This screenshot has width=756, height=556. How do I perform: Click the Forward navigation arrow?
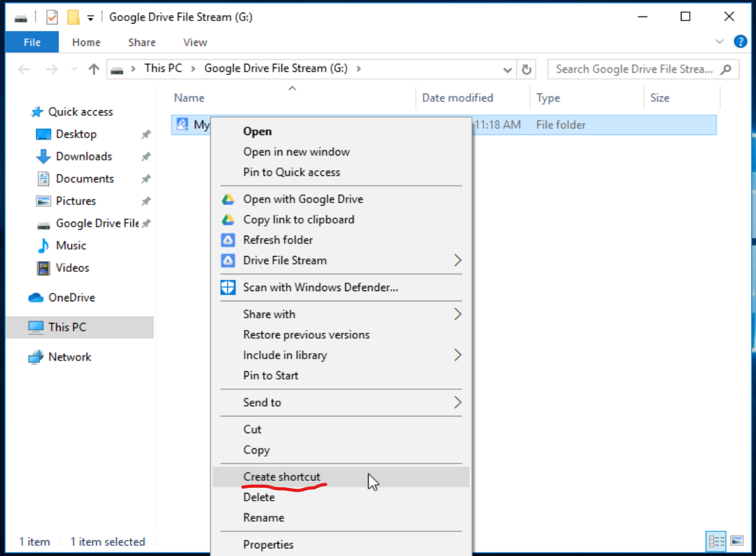(x=52, y=69)
